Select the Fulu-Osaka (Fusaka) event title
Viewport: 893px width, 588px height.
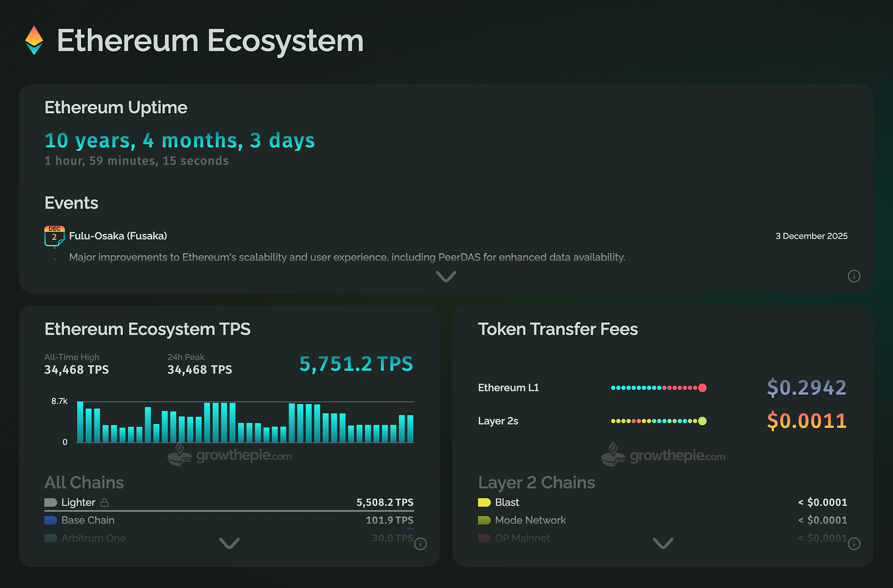coord(118,236)
